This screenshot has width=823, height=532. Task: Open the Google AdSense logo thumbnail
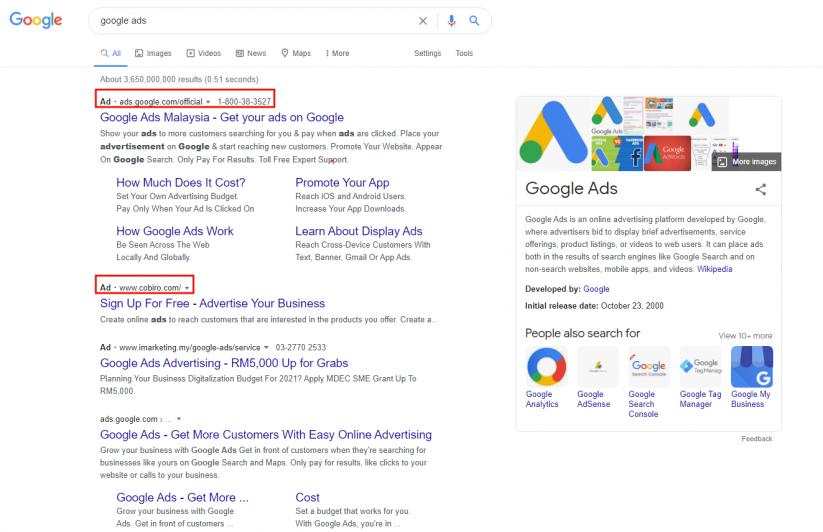click(x=598, y=367)
